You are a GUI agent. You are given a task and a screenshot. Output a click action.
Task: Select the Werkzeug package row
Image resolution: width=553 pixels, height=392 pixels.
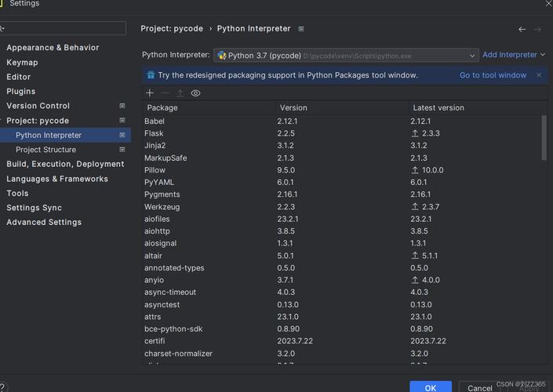341,206
